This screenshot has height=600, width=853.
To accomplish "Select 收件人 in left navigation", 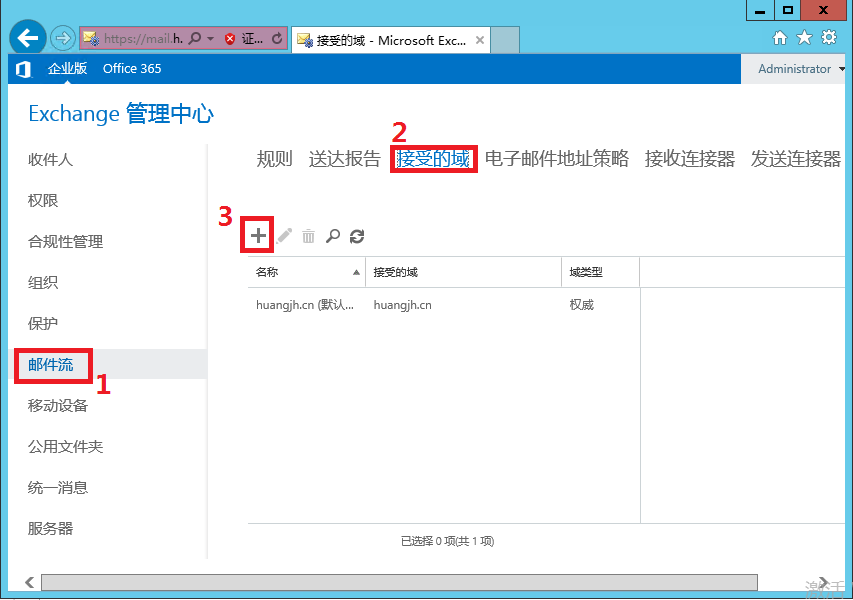I will click(x=50, y=160).
